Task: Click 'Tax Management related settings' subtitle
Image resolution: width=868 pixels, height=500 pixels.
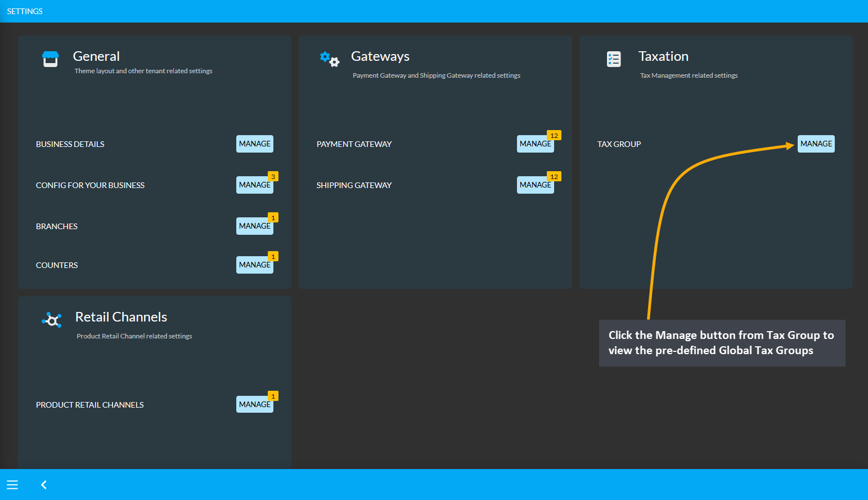Action: click(689, 75)
